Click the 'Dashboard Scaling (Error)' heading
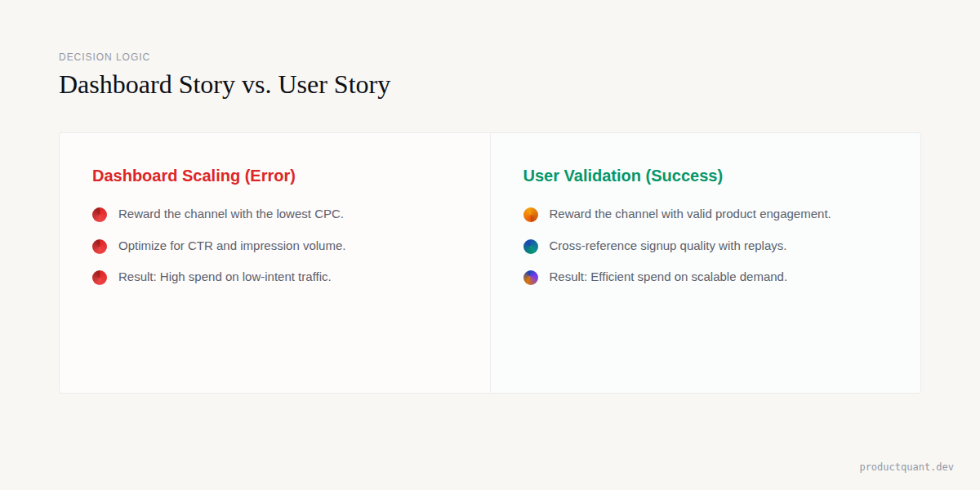980x490 pixels. click(x=194, y=176)
